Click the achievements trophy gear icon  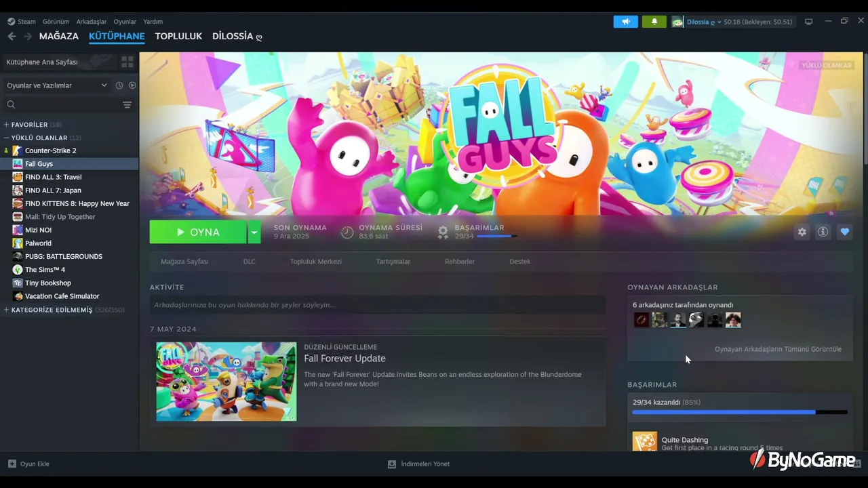tap(443, 232)
